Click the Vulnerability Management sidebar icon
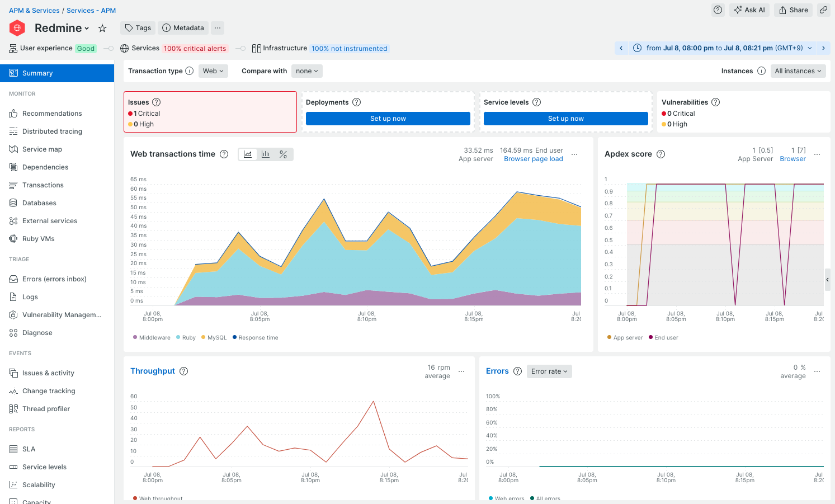835x504 pixels. coord(13,315)
